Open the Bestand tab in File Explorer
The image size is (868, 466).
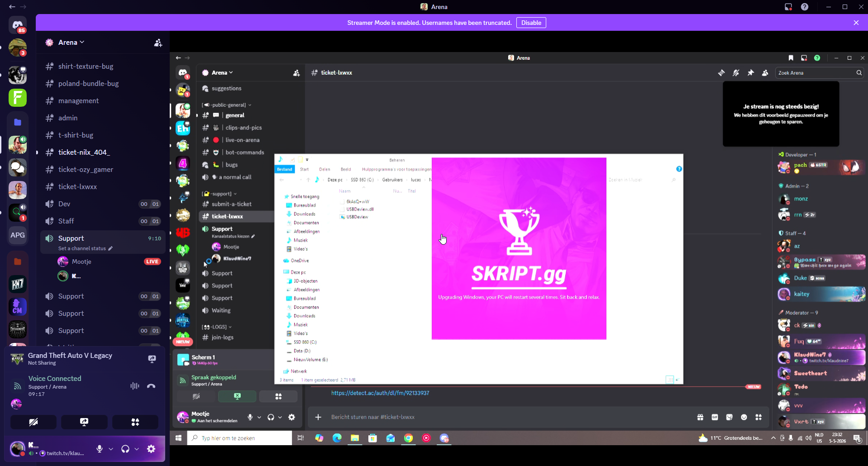[x=285, y=169]
